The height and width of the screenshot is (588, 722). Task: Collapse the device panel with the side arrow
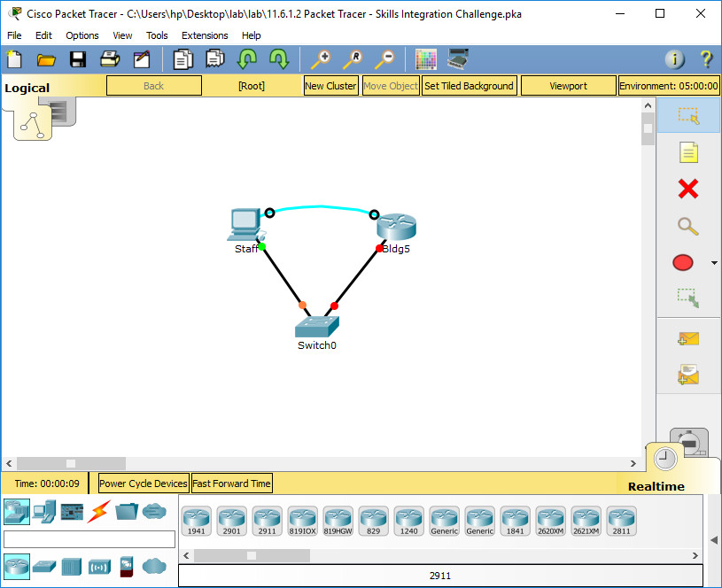(714, 540)
